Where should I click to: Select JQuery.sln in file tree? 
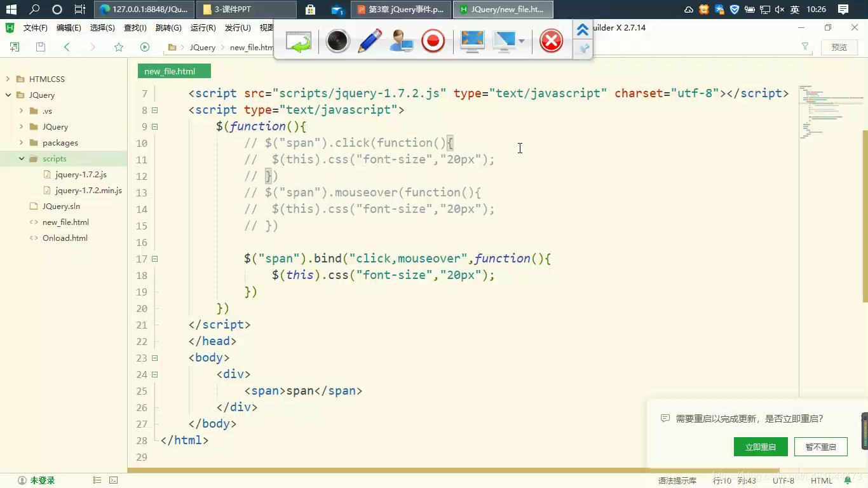coord(61,206)
